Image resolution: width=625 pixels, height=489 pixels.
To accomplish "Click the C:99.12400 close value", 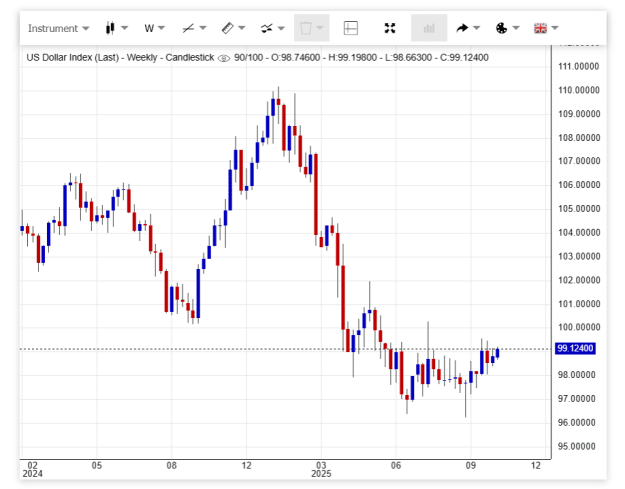I will tap(464, 58).
